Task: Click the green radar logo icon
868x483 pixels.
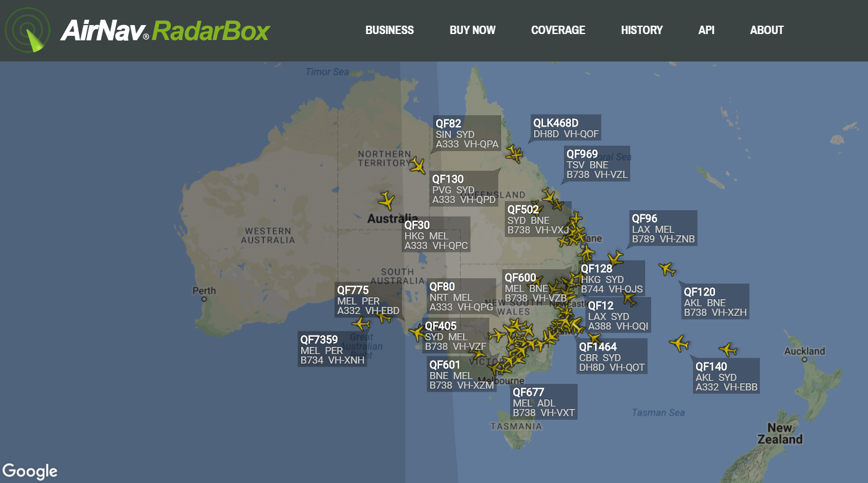Action: coord(28,30)
